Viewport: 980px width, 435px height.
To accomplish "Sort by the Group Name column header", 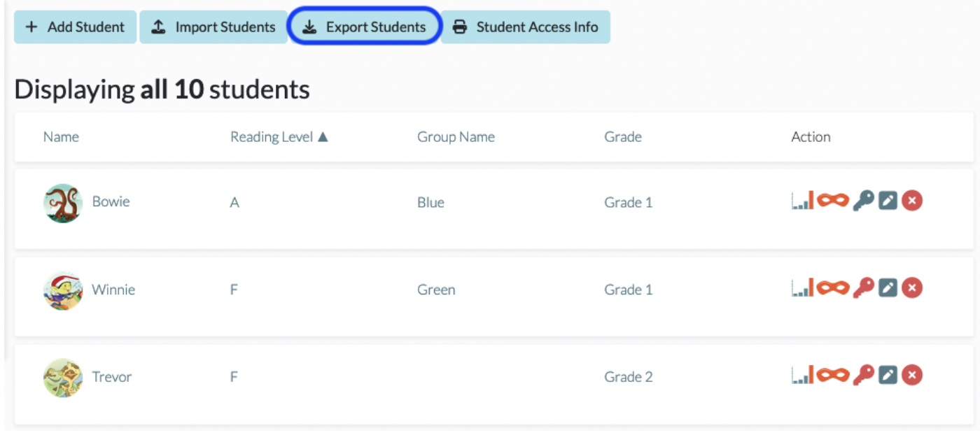I will [456, 137].
